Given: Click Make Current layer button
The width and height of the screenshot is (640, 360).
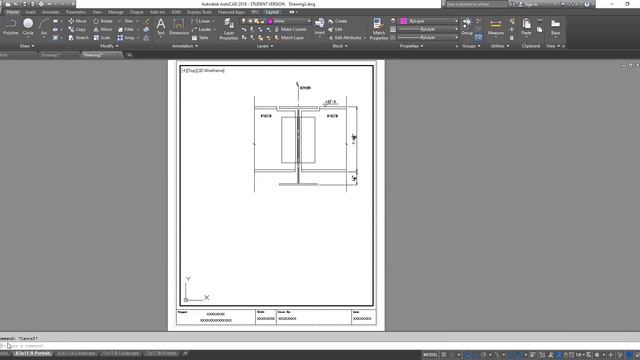Looking at the screenshot, I should [290, 29].
